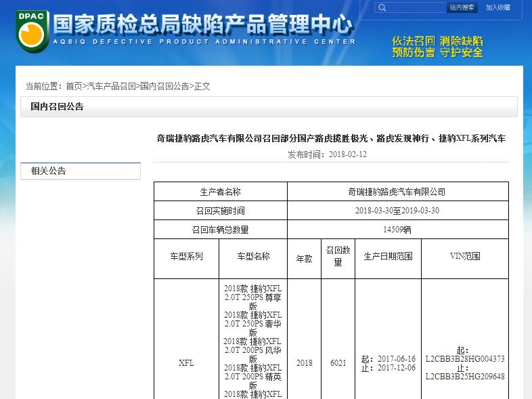Click publish date 2018-02-12 text

[x=348, y=154]
